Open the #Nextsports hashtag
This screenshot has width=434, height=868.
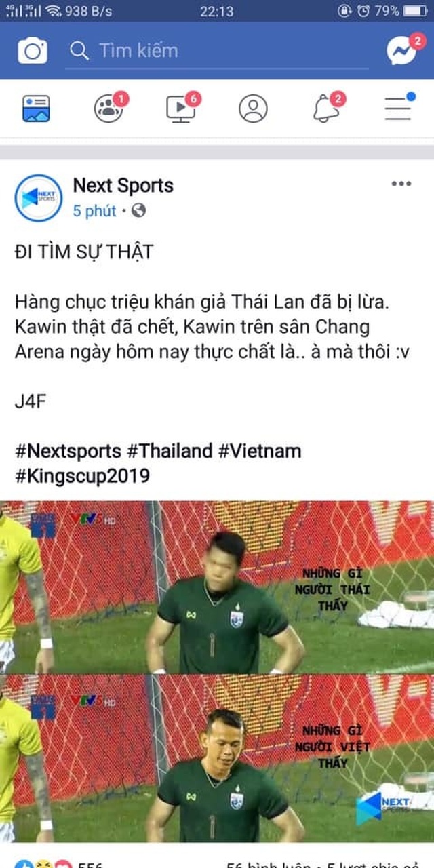pos(68,452)
